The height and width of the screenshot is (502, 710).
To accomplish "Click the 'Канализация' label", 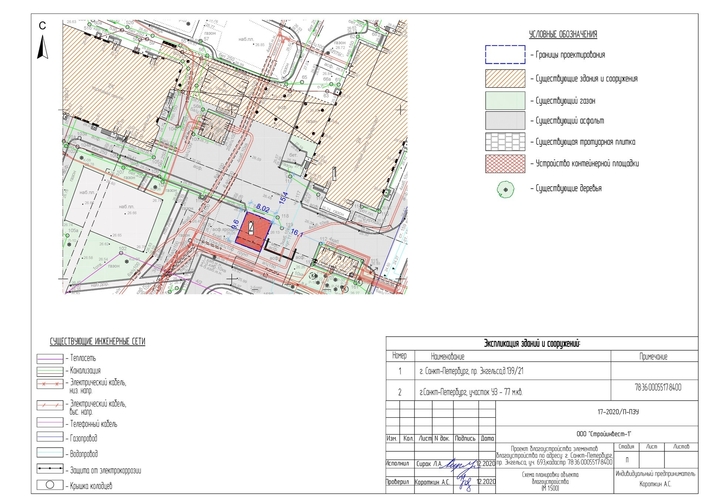I will [86, 371].
